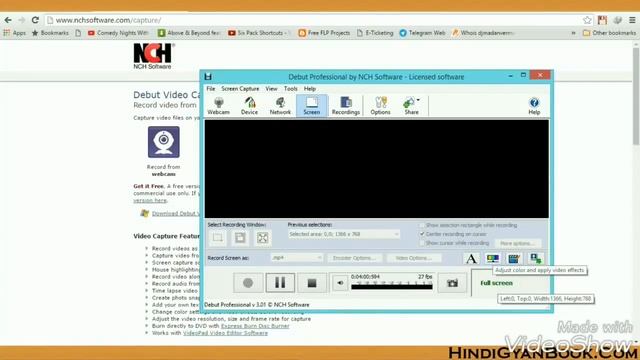Select Screen capture source
Screen dimensions: 640x360
coord(311,106)
